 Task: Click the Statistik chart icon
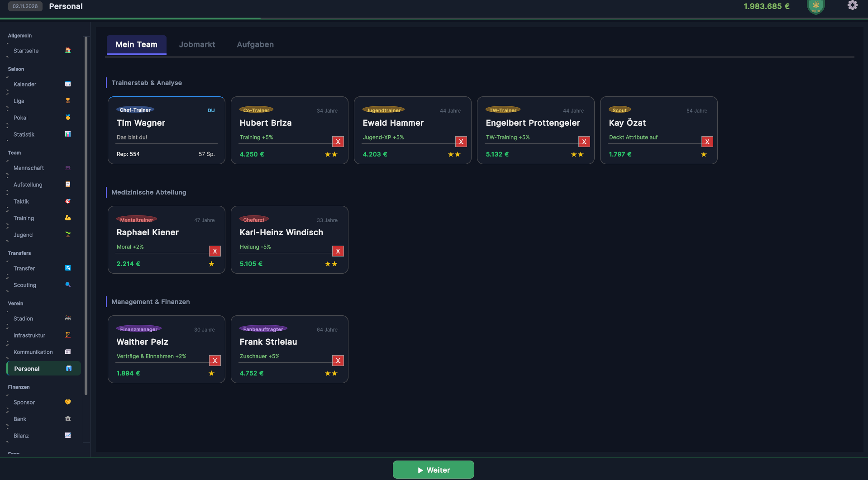click(x=68, y=134)
